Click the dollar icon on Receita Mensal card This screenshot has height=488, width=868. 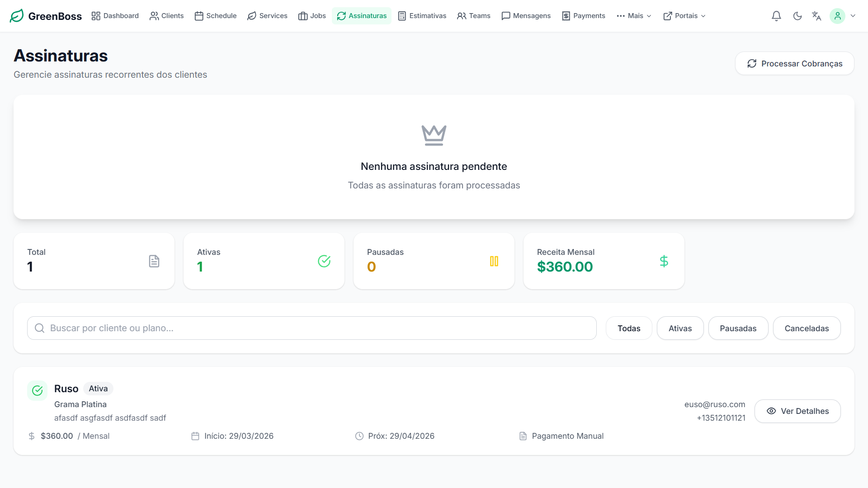click(664, 261)
